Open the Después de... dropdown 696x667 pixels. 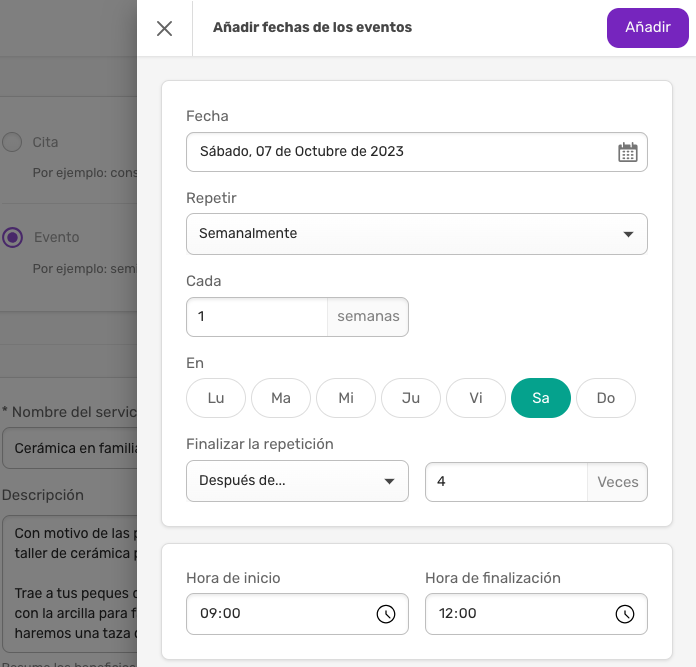pos(297,481)
